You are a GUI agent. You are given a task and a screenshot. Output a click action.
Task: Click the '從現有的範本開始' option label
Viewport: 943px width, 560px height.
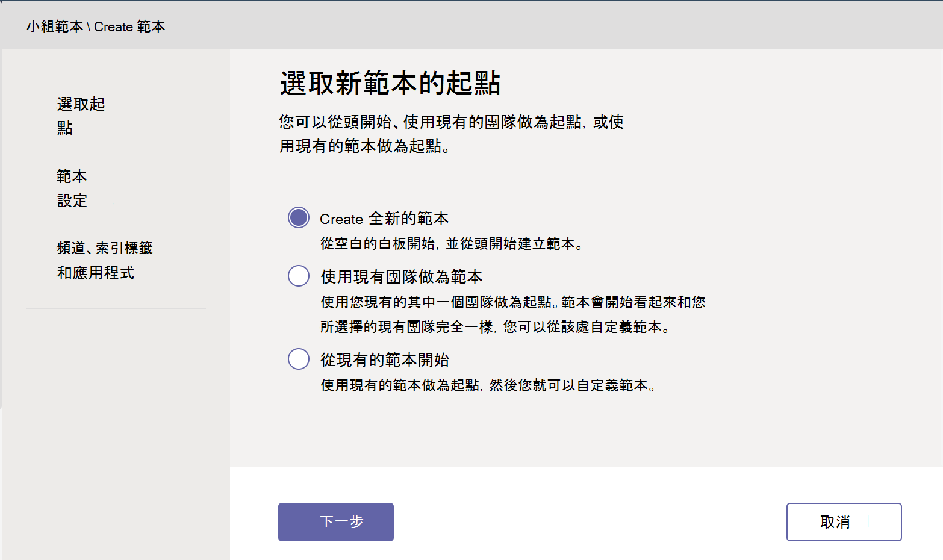[385, 360]
